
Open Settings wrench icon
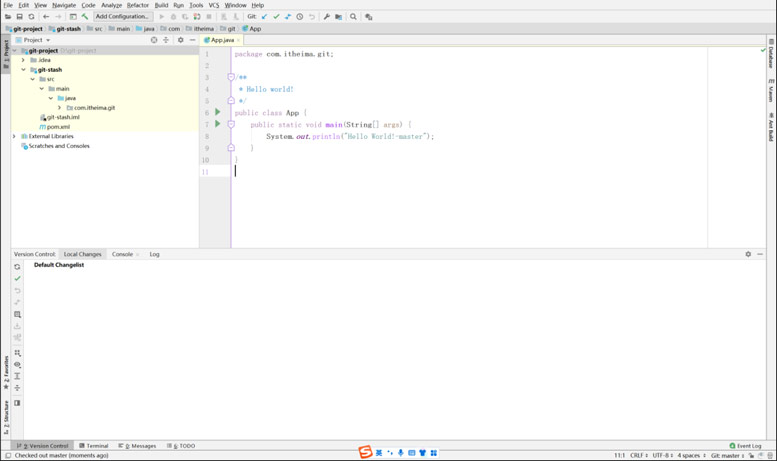pos(327,17)
